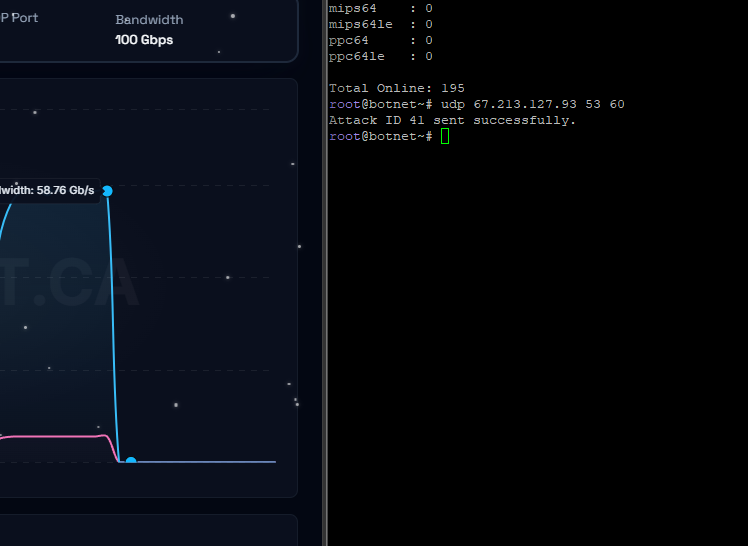Click the 'Attack ID 41 sent successfully.' line
Viewport: 748px width, 546px height.
(x=452, y=120)
